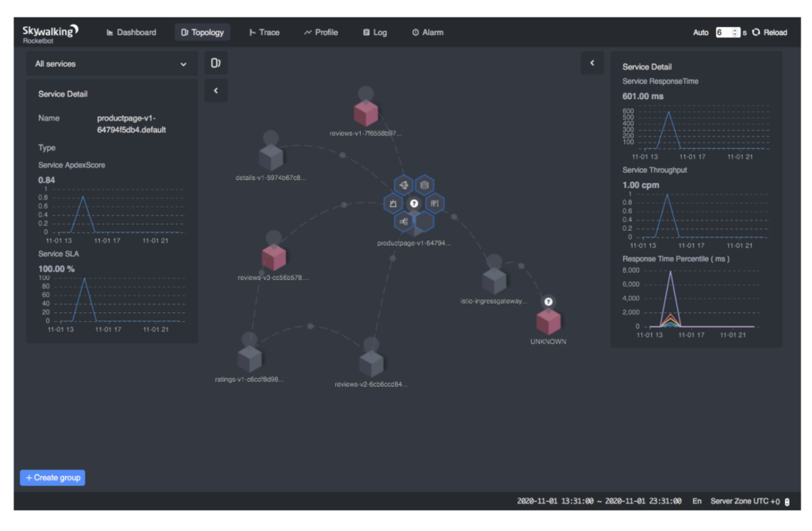Image resolution: width=812 pixels, height=531 pixels.
Task: Click the Reload button
Action: coord(769,32)
